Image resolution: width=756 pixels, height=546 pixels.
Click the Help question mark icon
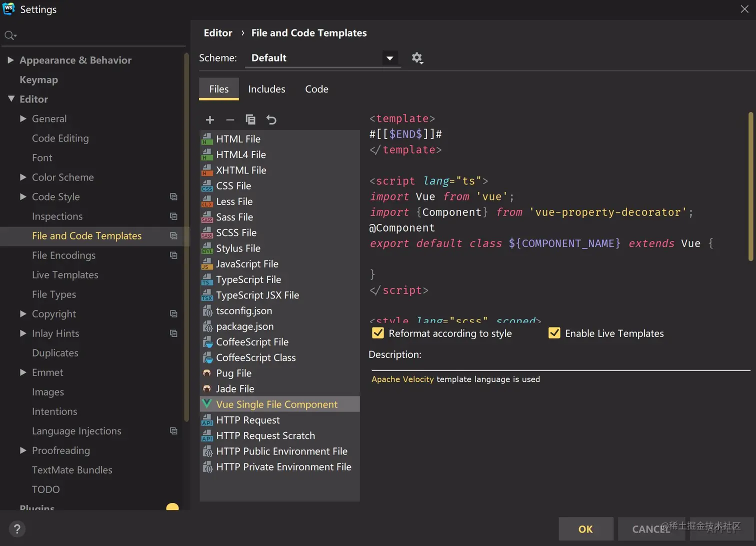17,529
